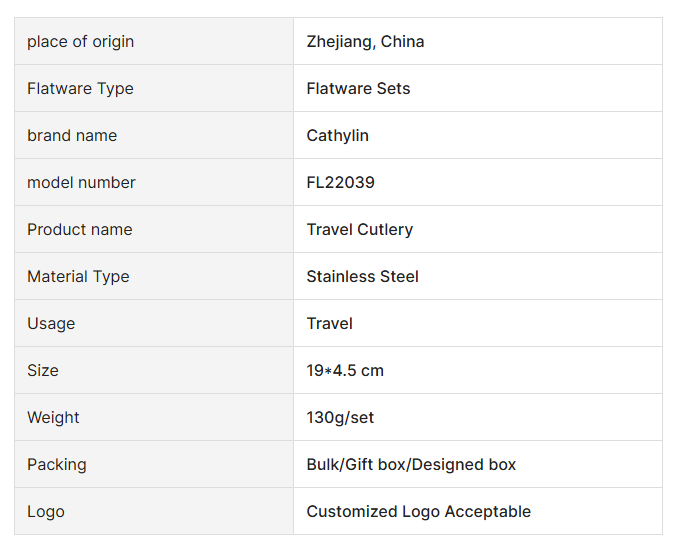Select the 'Travel Cutlery' product name
Viewport: 679px width, 549px height.
[x=359, y=230]
